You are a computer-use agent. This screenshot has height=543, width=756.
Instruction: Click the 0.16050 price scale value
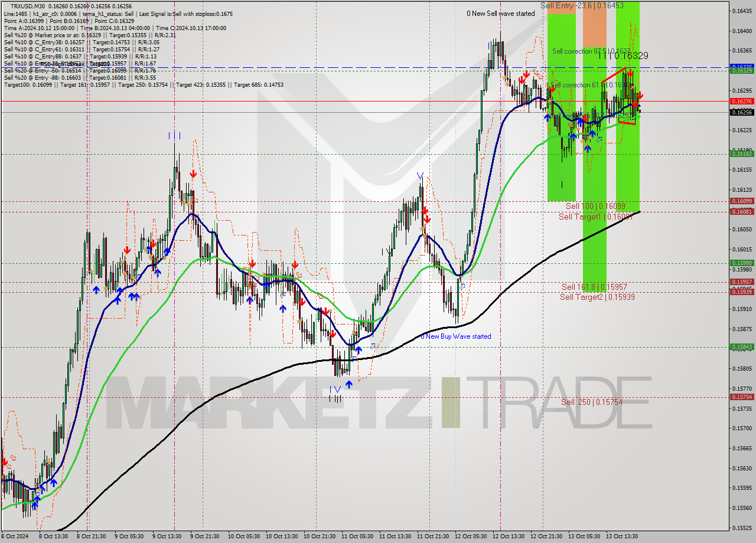tap(742, 229)
